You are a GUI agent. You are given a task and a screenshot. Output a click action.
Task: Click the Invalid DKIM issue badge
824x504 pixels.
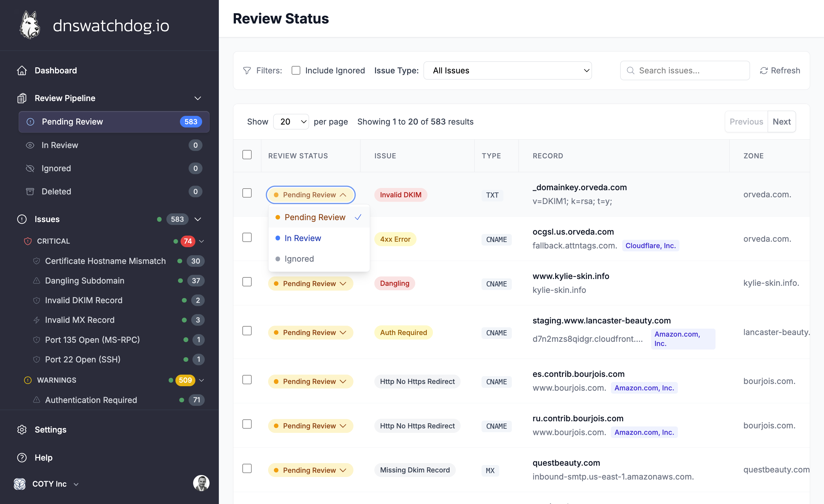[x=401, y=195]
